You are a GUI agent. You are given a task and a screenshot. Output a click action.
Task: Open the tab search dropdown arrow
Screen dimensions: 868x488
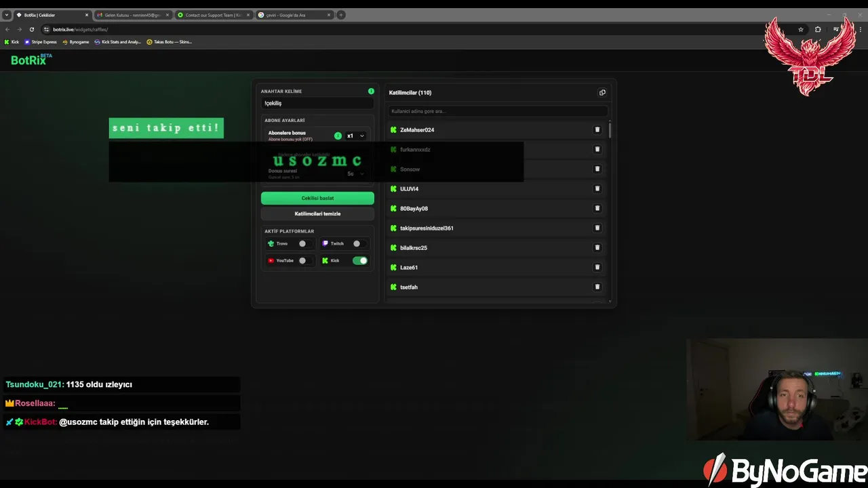pyautogui.click(x=7, y=15)
